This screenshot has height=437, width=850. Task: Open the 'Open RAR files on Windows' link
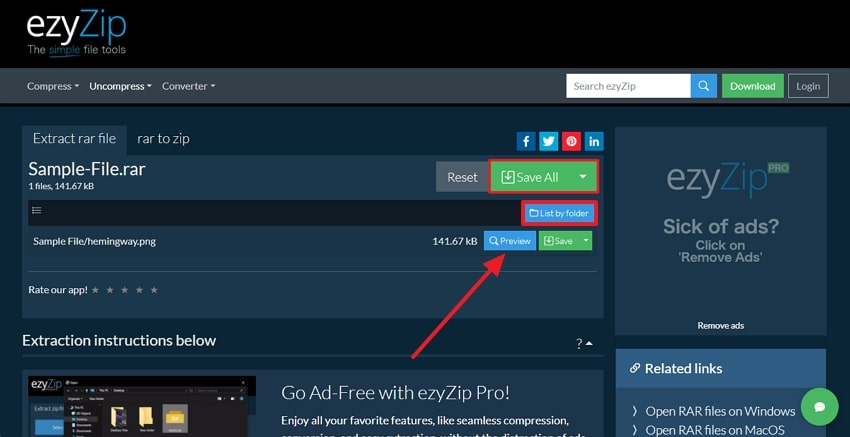[x=720, y=411]
